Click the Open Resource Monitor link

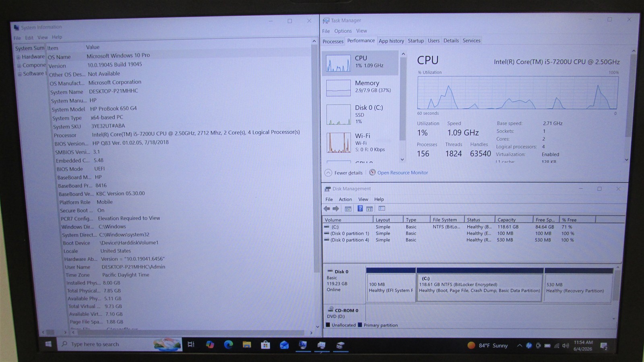[x=402, y=173]
